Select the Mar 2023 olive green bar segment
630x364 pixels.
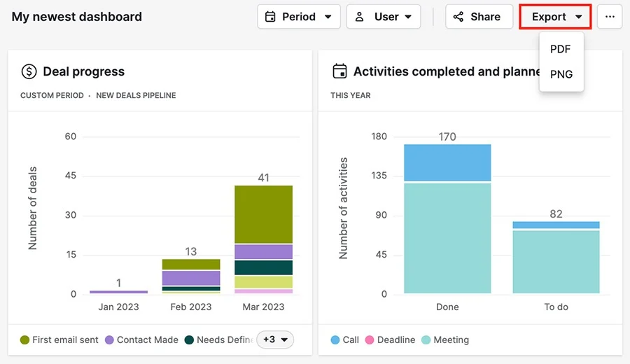(x=264, y=214)
